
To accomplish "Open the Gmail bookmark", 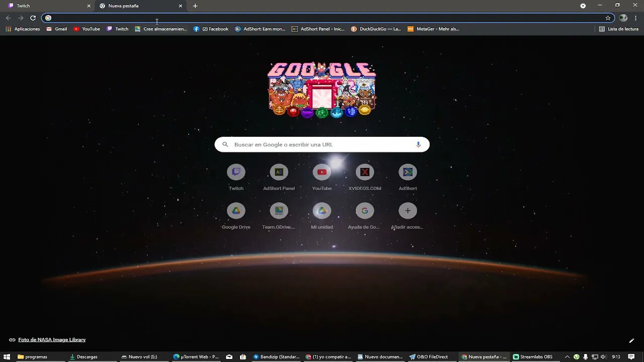I will 56,29.
